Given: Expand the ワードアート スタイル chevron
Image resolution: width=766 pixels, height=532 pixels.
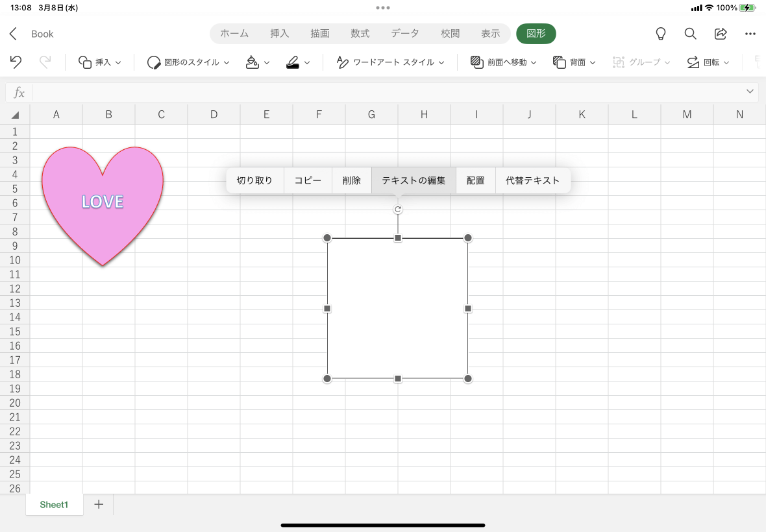Looking at the screenshot, I should (x=441, y=62).
